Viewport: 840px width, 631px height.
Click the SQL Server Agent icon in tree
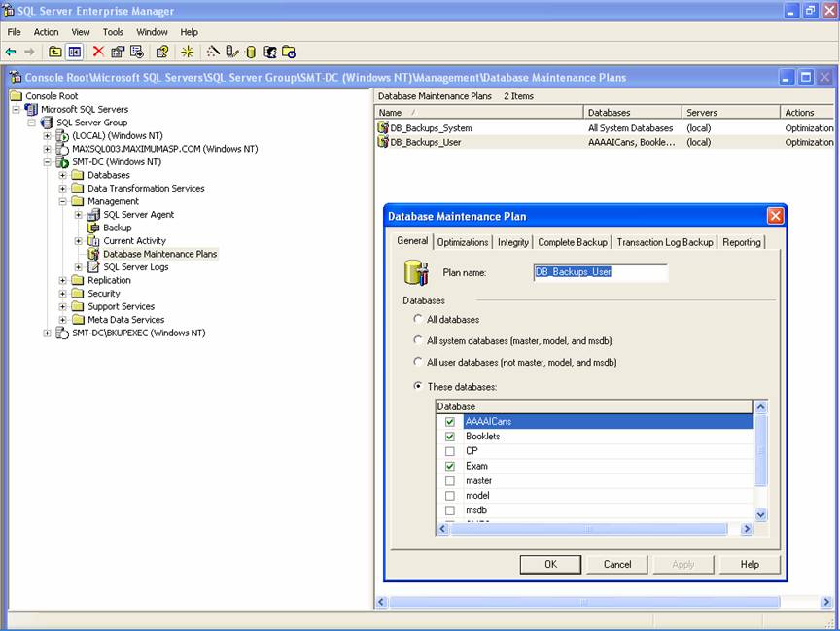[93, 215]
